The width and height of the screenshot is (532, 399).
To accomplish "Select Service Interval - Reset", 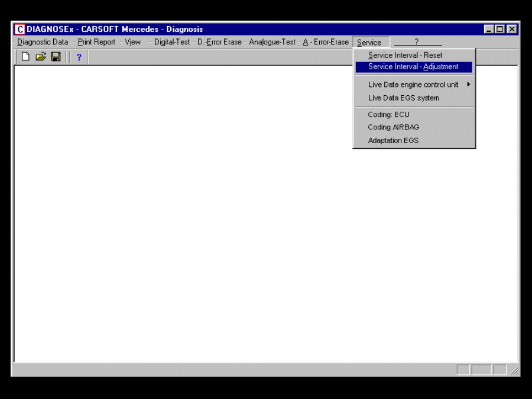I will 406,55.
